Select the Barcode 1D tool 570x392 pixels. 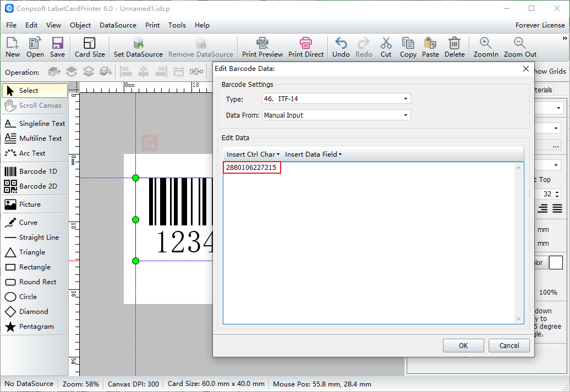pos(35,171)
